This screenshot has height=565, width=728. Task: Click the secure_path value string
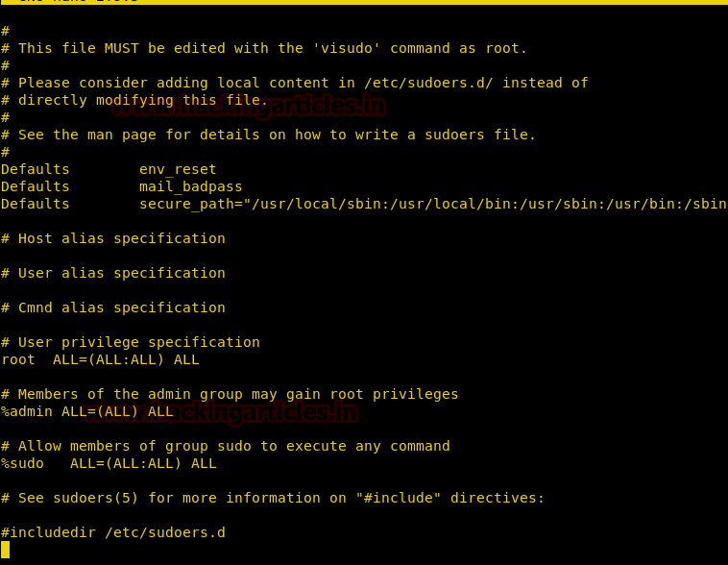(x=432, y=204)
